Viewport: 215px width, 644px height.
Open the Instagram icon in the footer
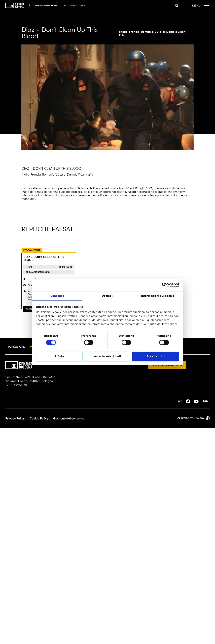[x=180, y=401]
